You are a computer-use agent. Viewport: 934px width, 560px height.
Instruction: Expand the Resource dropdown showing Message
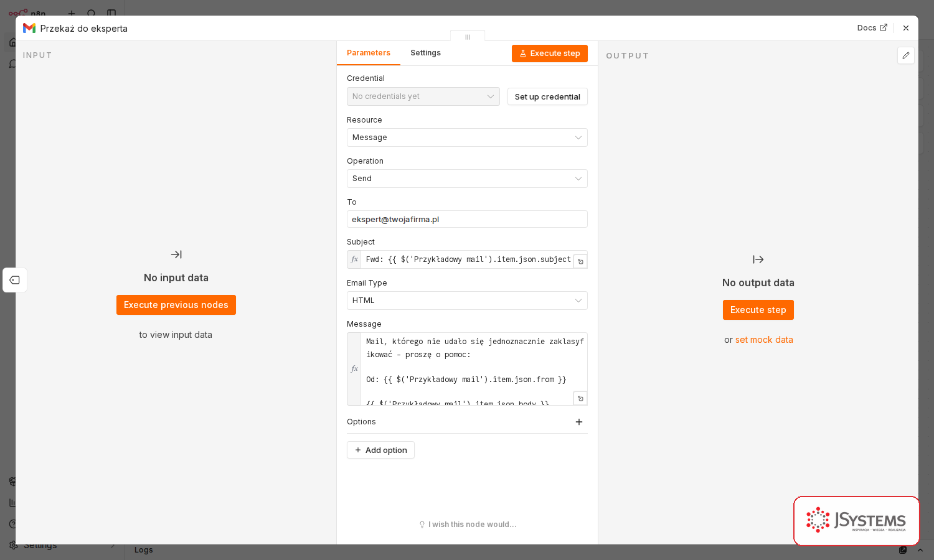[467, 138]
